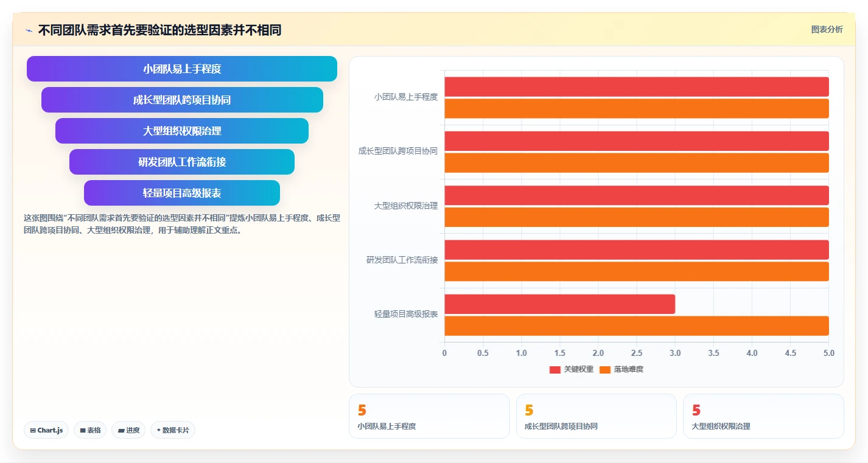Click the 数据卡片 tag chip
The width and height of the screenshot is (868, 463).
[173, 430]
